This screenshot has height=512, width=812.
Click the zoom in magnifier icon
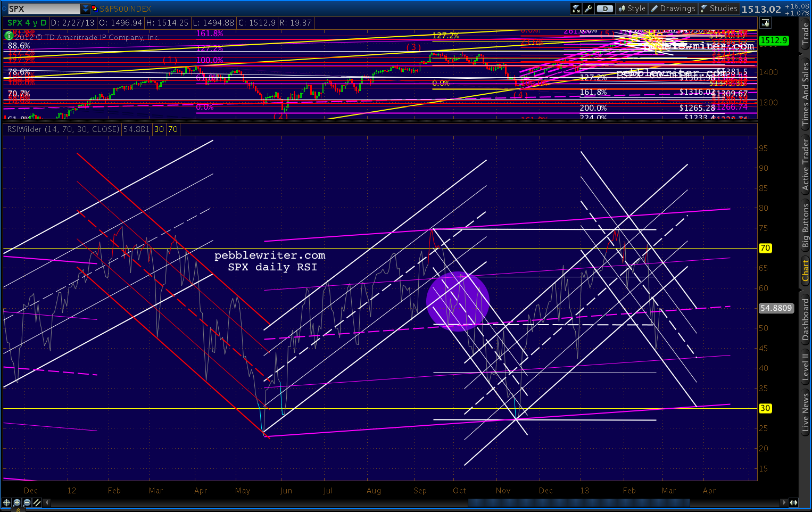17,502
